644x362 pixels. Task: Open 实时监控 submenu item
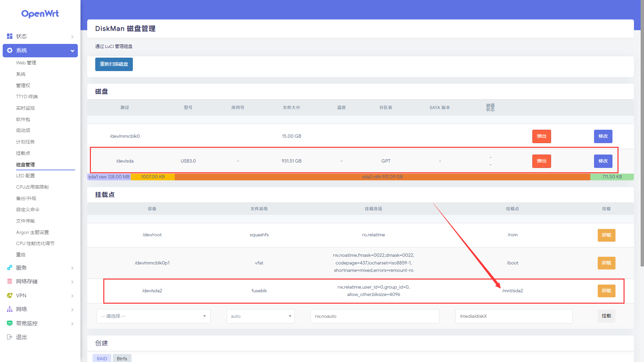click(25, 108)
